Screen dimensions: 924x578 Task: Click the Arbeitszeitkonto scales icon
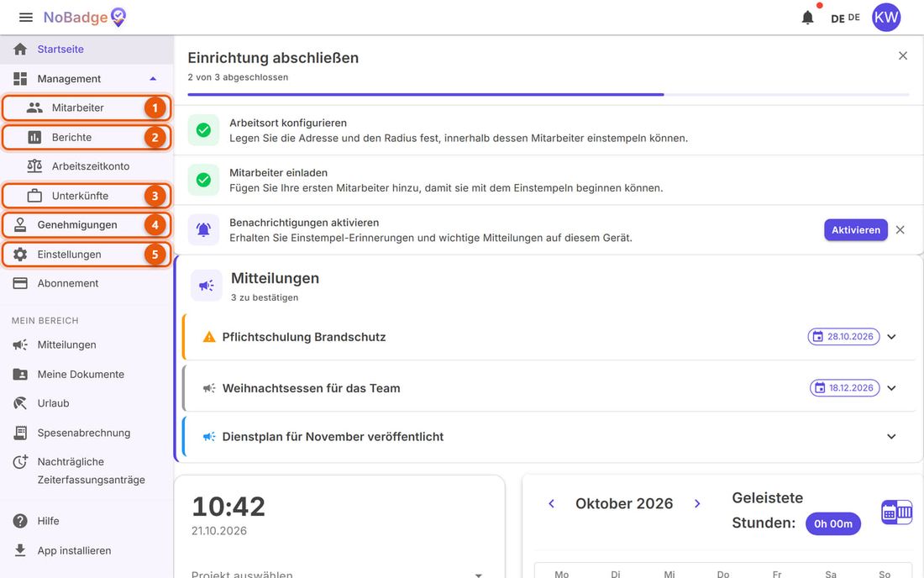click(34, 166)
